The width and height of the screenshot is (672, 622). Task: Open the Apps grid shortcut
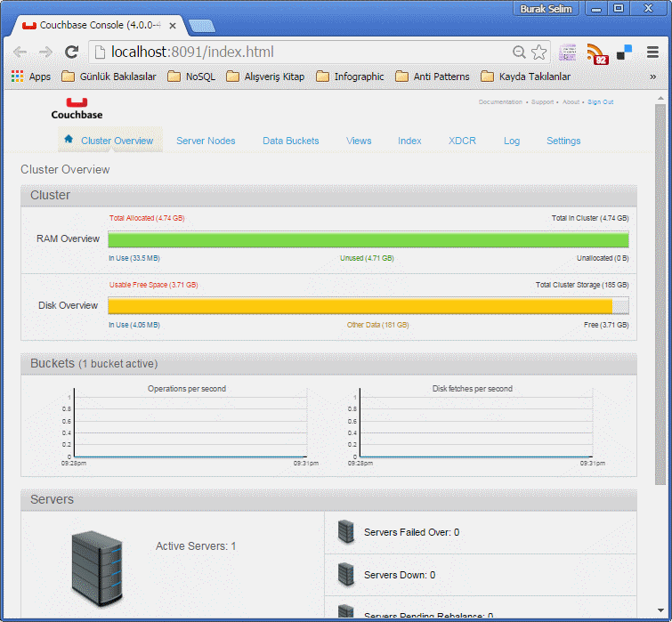tap(31, 77)
